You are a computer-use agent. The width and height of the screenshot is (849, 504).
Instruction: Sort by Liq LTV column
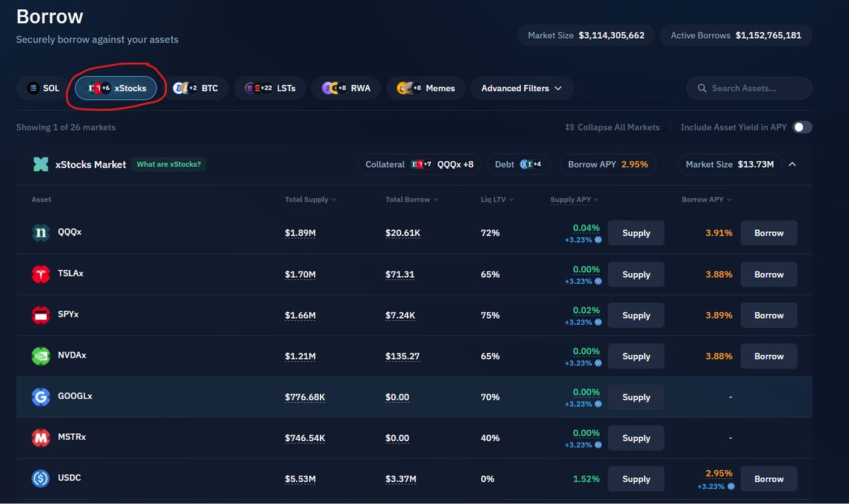pos(497,199)
